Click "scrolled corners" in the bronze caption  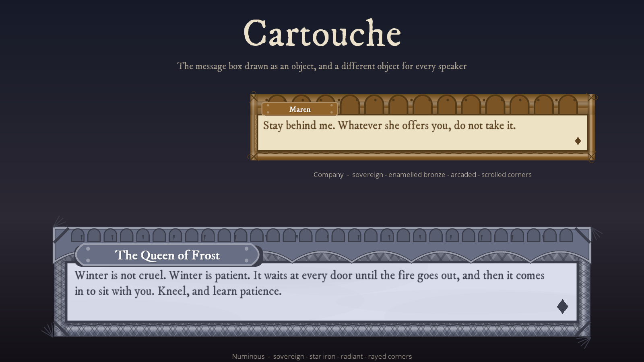pos(506,175)
